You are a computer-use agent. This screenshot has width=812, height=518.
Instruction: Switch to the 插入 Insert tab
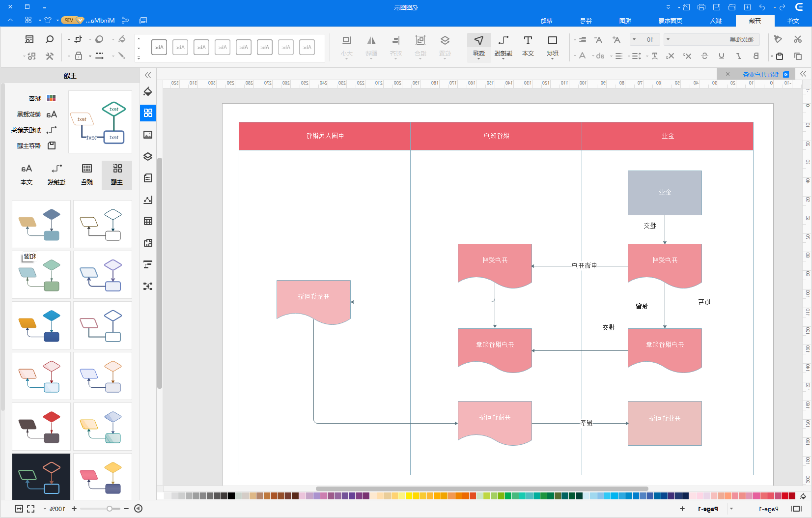(x=716, y=21)
